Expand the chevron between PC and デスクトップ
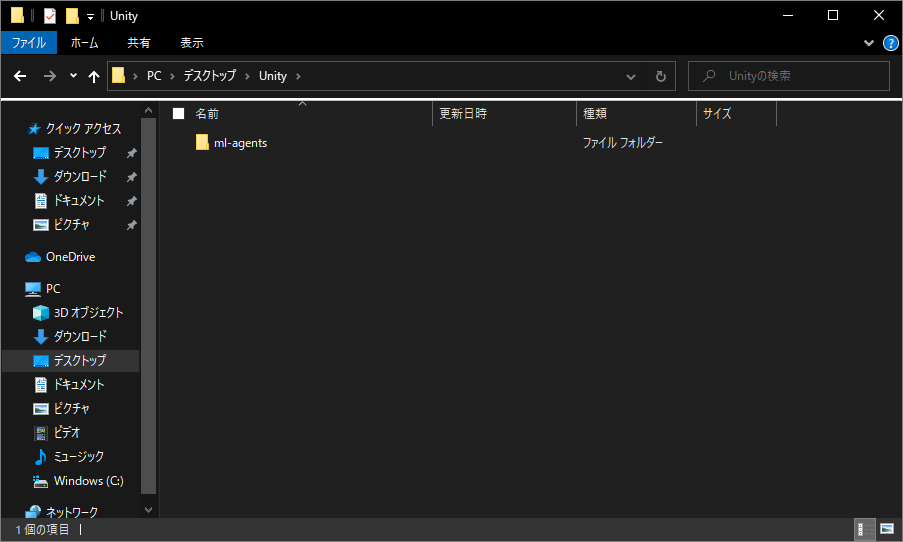 (172, 76)
